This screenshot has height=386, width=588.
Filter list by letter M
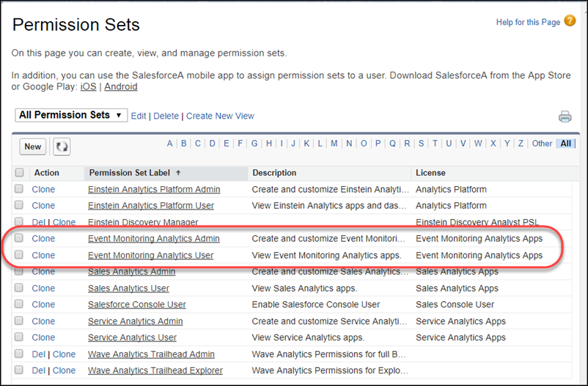334,144
